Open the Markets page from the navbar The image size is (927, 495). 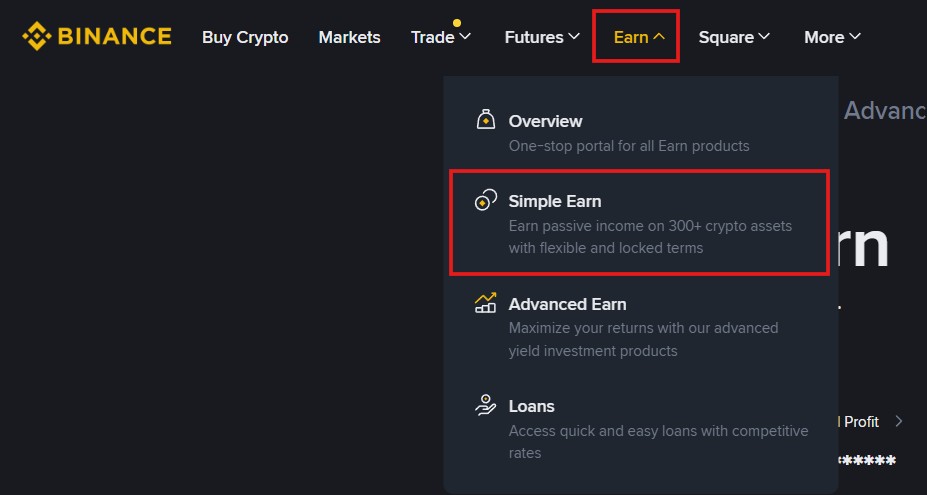point(349,37)
